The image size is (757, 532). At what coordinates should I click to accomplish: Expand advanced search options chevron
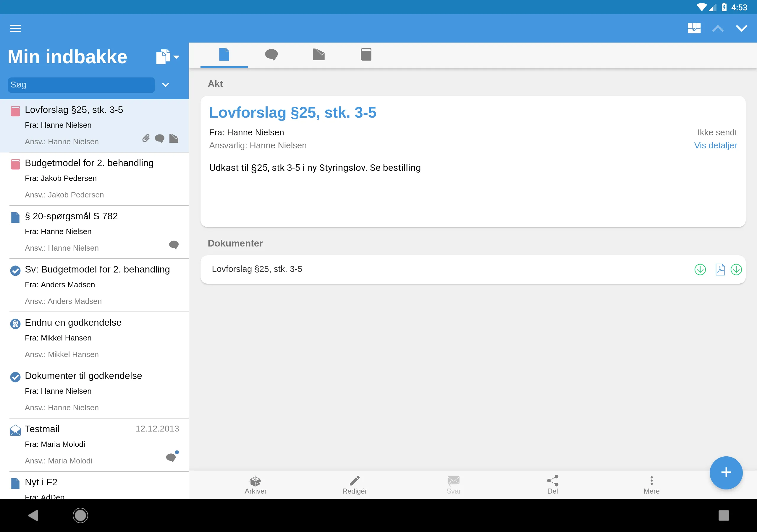(166, 85)
